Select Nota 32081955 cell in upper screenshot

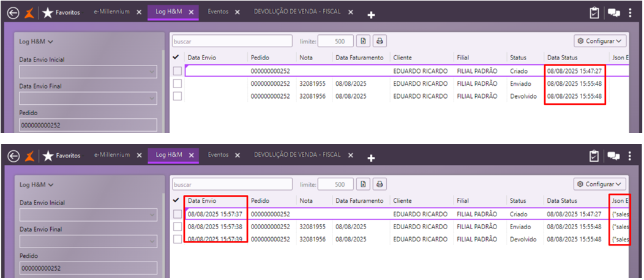coord(313,83)
